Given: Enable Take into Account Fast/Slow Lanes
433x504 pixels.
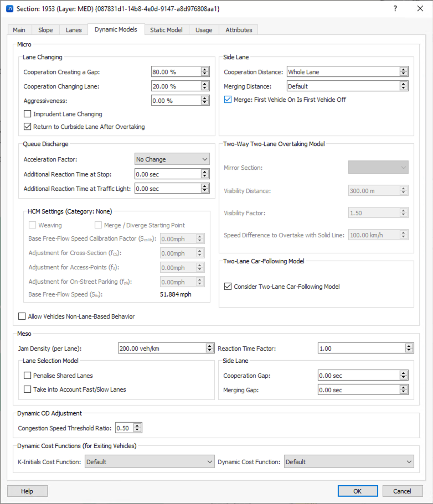Looking at the screenshot, I should pyautogui.click(x=27, y=389).
